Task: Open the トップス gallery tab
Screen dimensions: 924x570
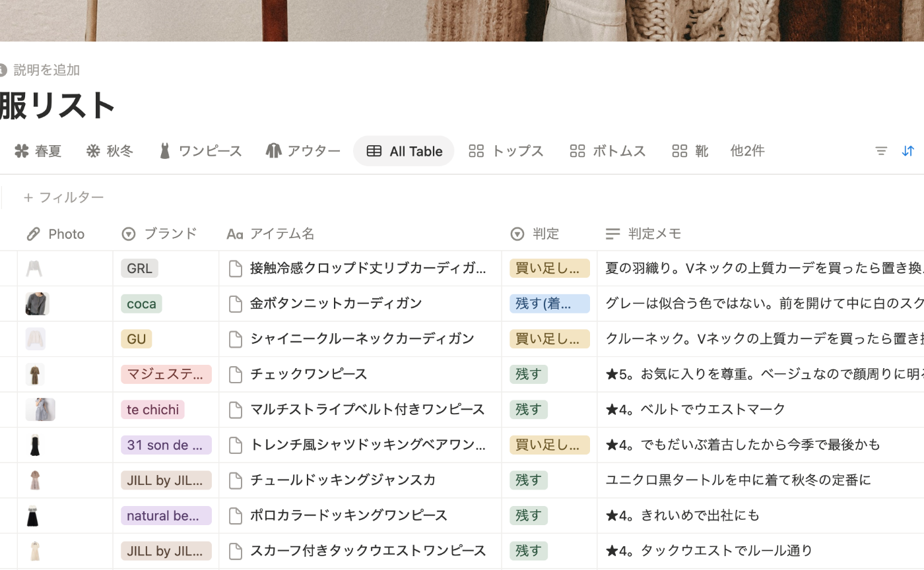Action: coord(506,151)
